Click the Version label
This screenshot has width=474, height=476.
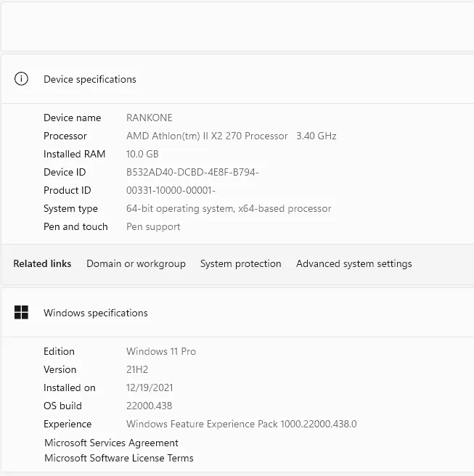pos(60,369)
